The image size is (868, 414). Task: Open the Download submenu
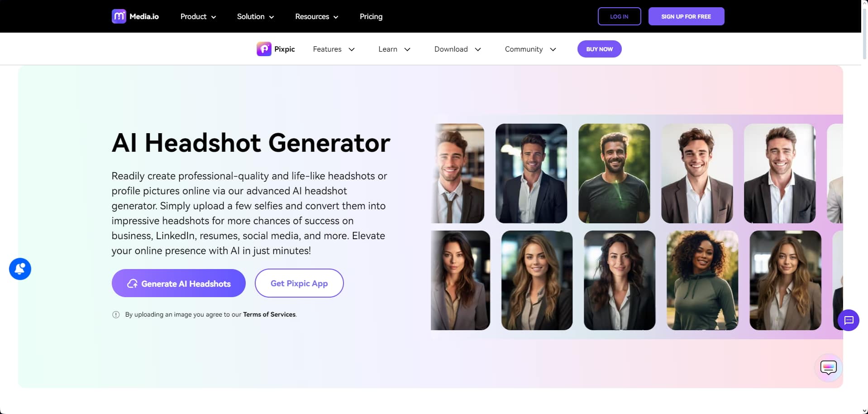(x=458, y=49)
